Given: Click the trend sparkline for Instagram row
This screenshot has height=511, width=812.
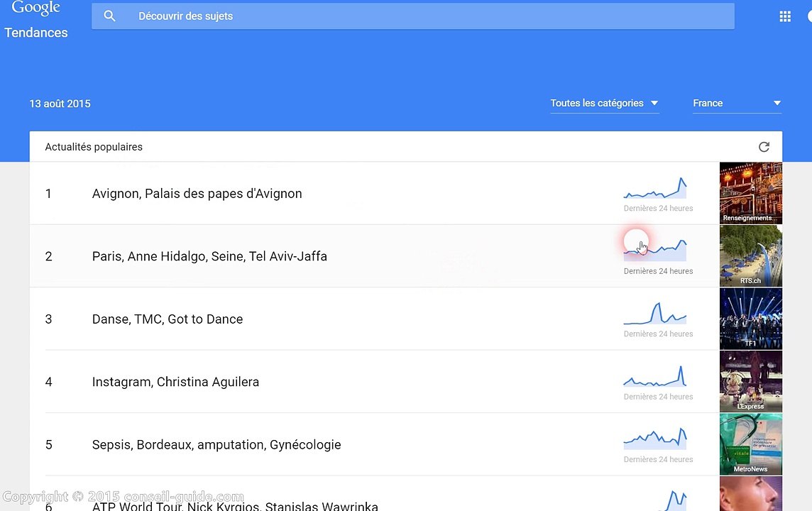Looking at the screenshot, I should [x=655, y=376].
